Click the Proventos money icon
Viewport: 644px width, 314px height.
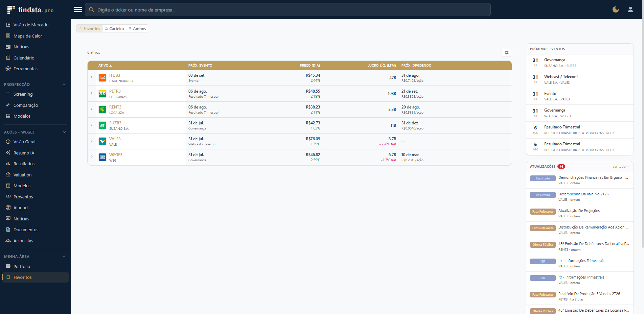[8, 197]
